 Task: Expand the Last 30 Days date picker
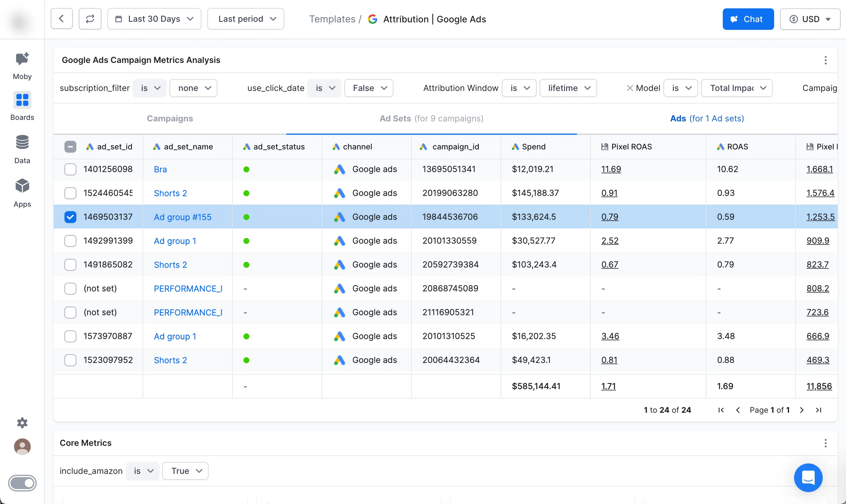pyautogui.click(x=154, y=19)
